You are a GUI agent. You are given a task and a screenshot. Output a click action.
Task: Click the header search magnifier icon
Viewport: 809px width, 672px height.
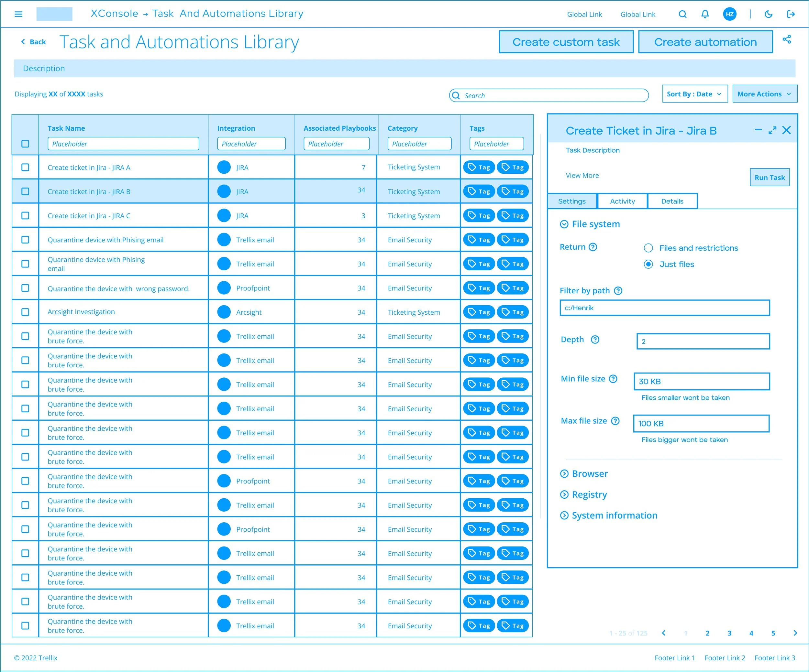pos(682,14)
